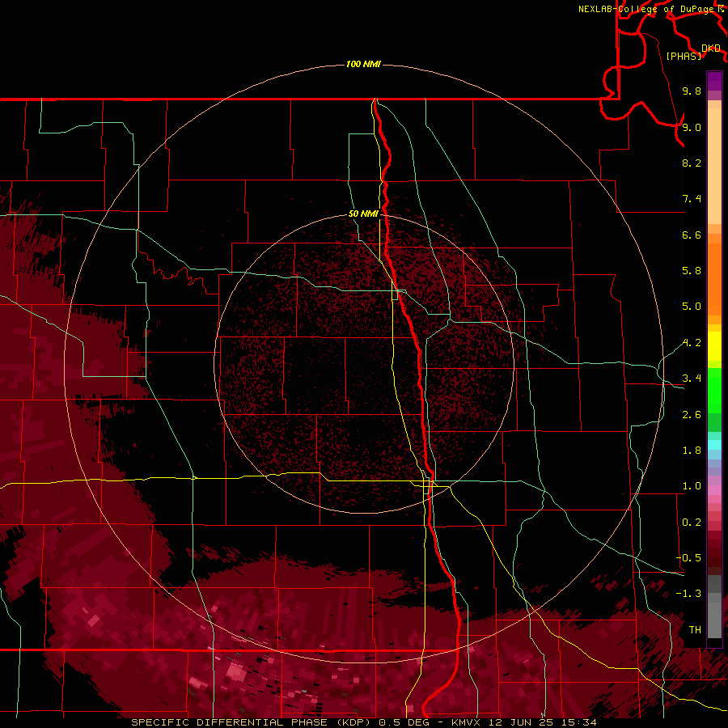Screen dimensions: 728x728
Task: Click "SPECIFIC DIFFERENTIAL PHASE" in the footer
Action: click(231, 722)
